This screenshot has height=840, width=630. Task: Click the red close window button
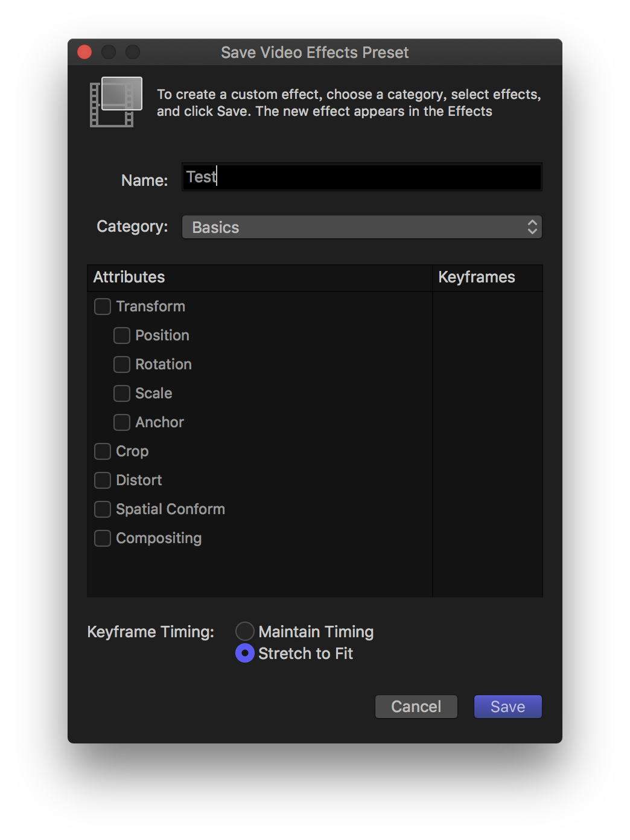[x=84, y=52]
